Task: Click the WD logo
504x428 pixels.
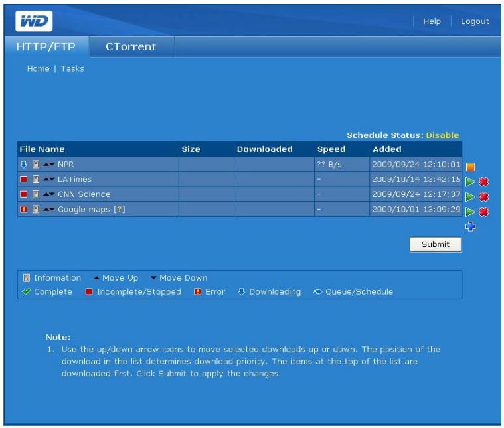Action: 34,21
